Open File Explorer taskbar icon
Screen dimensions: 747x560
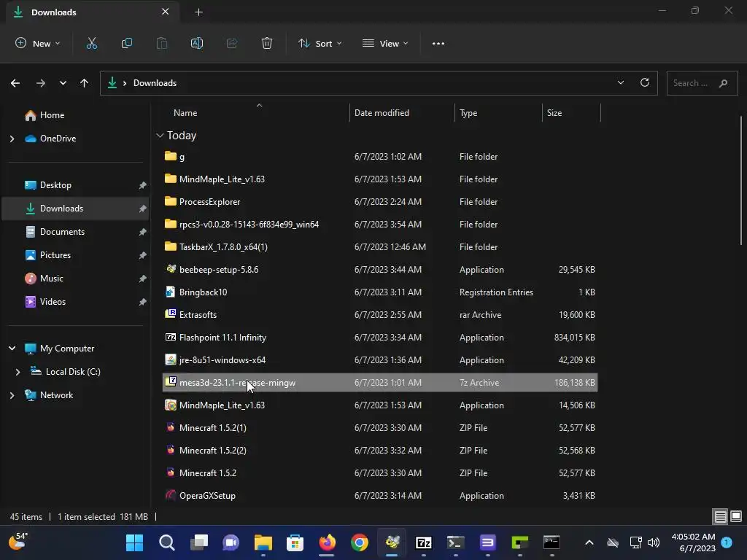(x=263, y=542)
